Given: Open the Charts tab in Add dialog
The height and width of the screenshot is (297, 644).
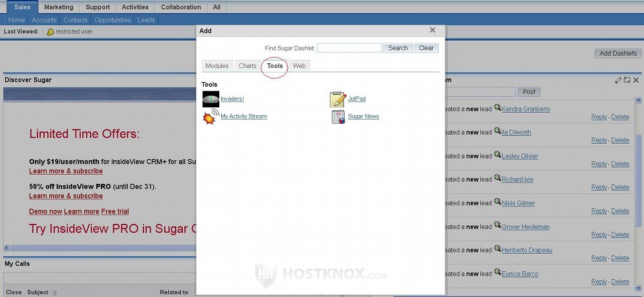Looking at the screenshot, I should point(247,66).
